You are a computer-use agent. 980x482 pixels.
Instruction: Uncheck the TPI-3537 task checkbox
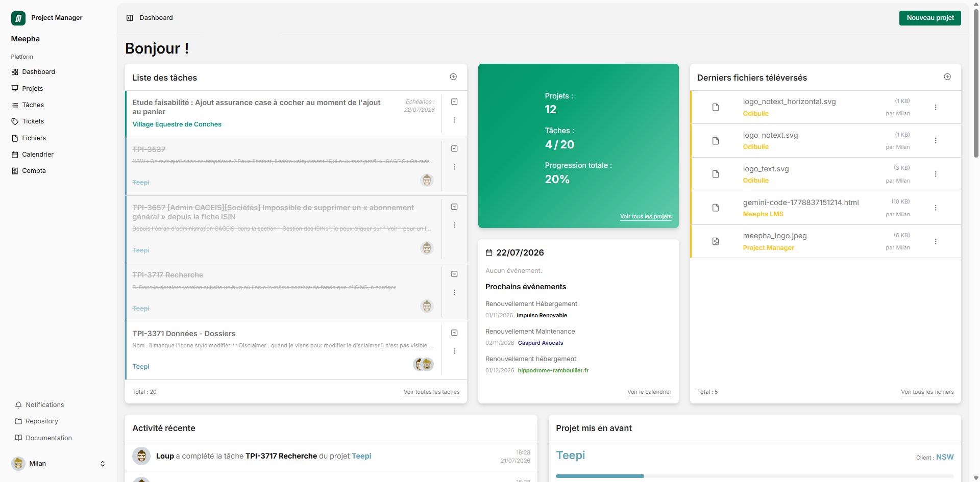coord(454,148)
